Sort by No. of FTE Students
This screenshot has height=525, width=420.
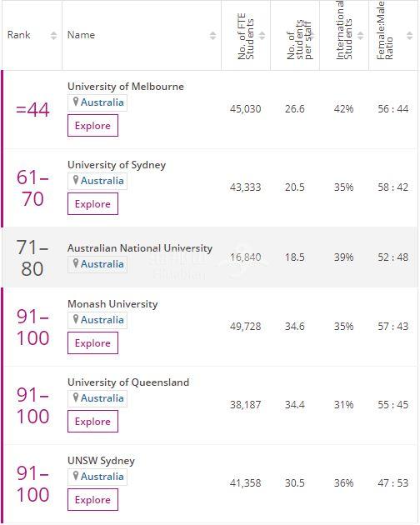pos(262,36)
